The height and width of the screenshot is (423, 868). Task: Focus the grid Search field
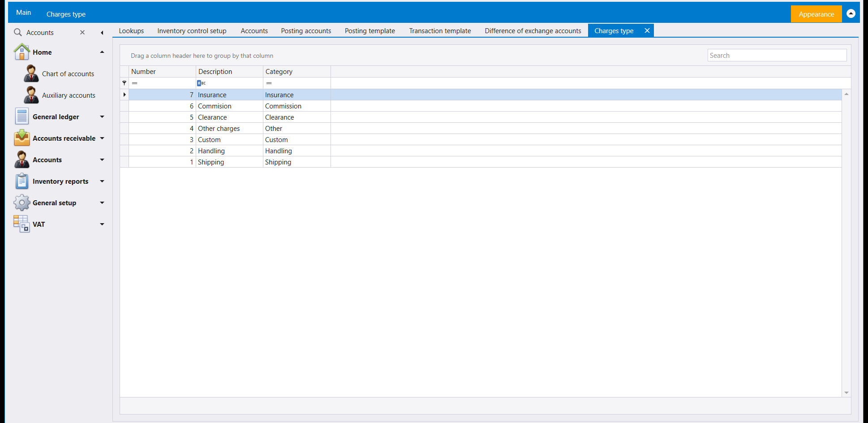[777, 56]
